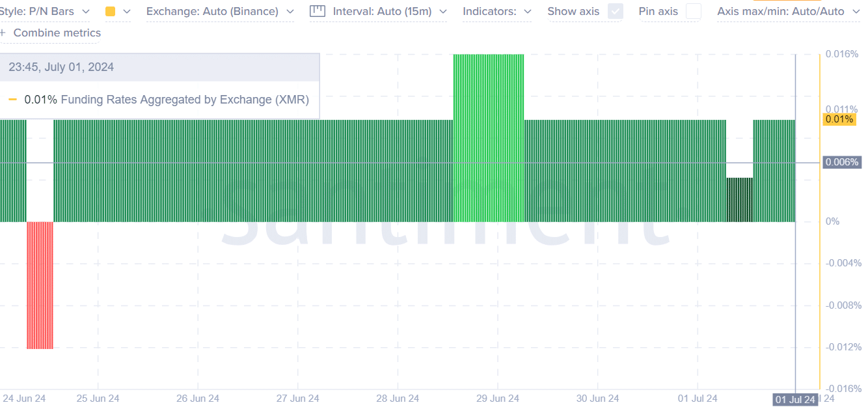Image resolution: width=868 pixels, height=407 pixels.
Task: Click the interval ruler icon
Action: [317, 11]
